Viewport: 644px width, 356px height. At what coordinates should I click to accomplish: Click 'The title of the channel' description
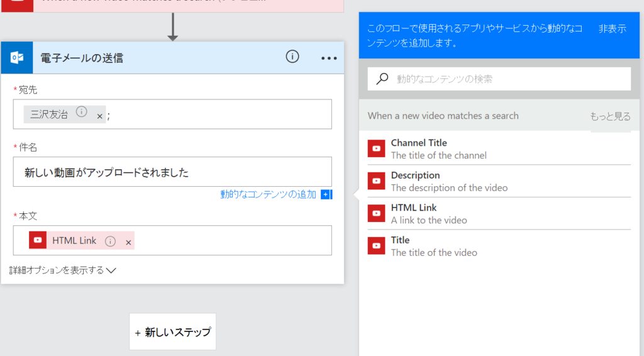[438, 155]
